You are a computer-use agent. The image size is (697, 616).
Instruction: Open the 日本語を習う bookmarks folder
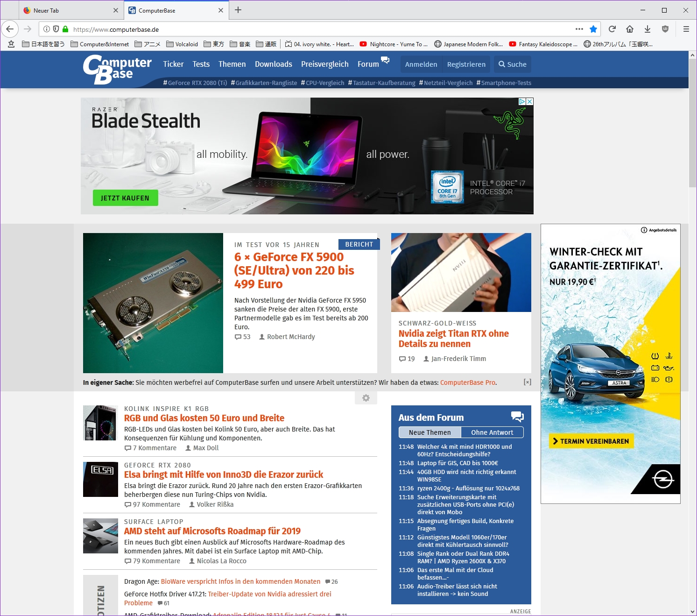coord(43,44)
